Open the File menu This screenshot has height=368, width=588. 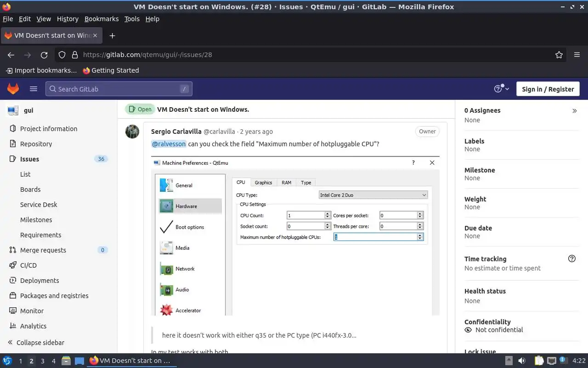point(8,19)
